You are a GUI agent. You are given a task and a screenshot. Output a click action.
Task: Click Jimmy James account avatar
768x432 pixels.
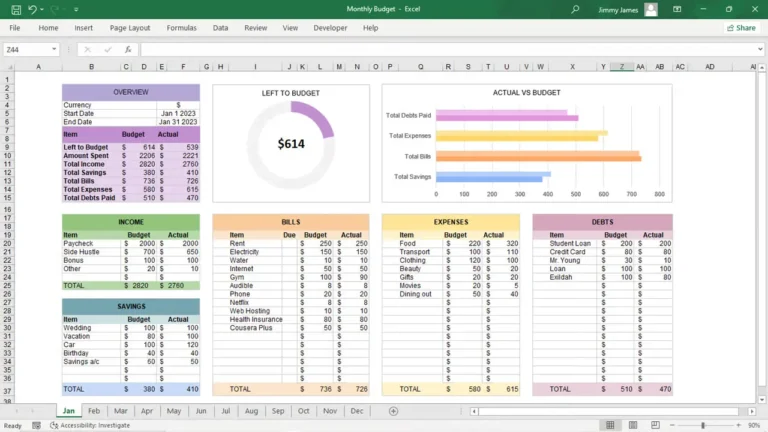tap(651, 9)
